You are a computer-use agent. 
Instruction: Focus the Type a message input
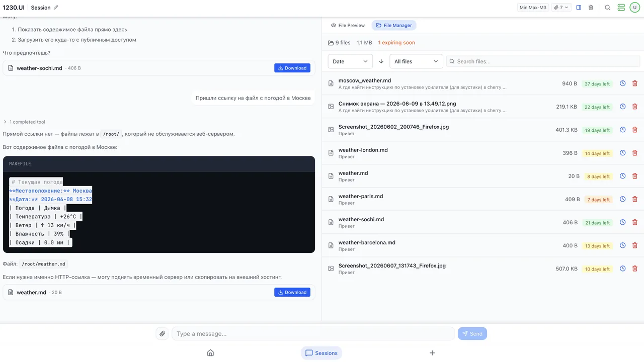click(x=313, y=334)
